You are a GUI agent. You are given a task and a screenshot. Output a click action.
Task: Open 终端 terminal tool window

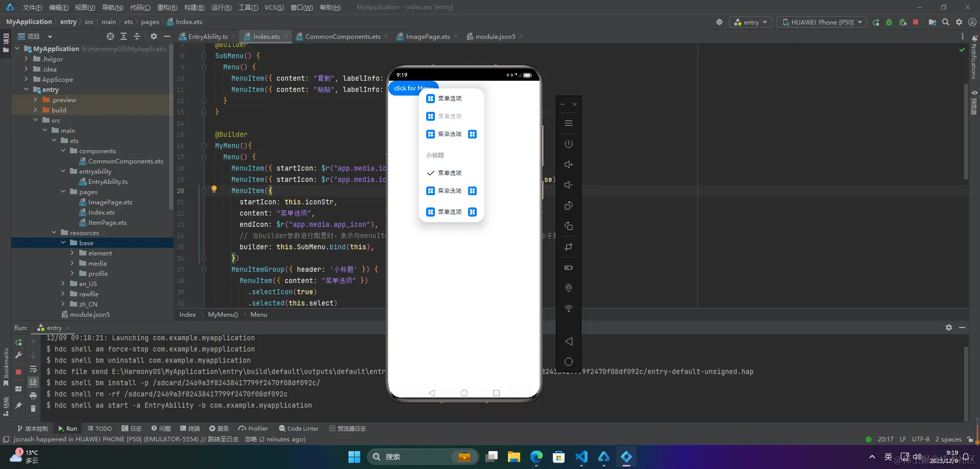[190, 429]
